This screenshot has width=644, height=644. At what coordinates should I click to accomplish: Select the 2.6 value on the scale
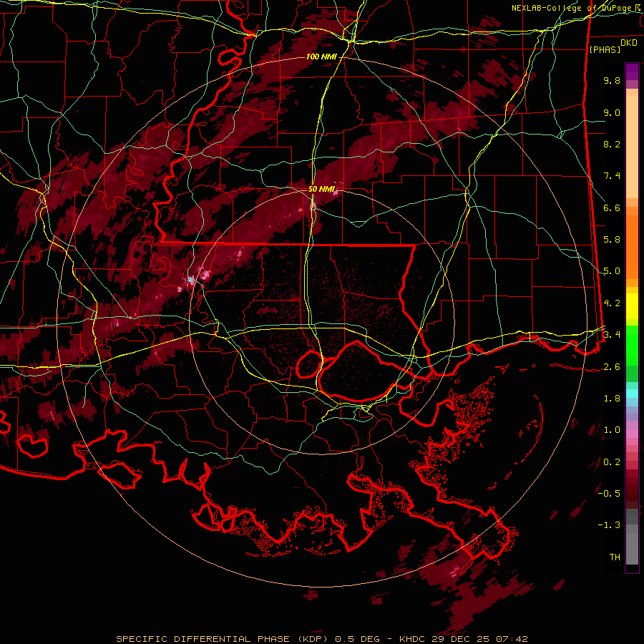612,367
